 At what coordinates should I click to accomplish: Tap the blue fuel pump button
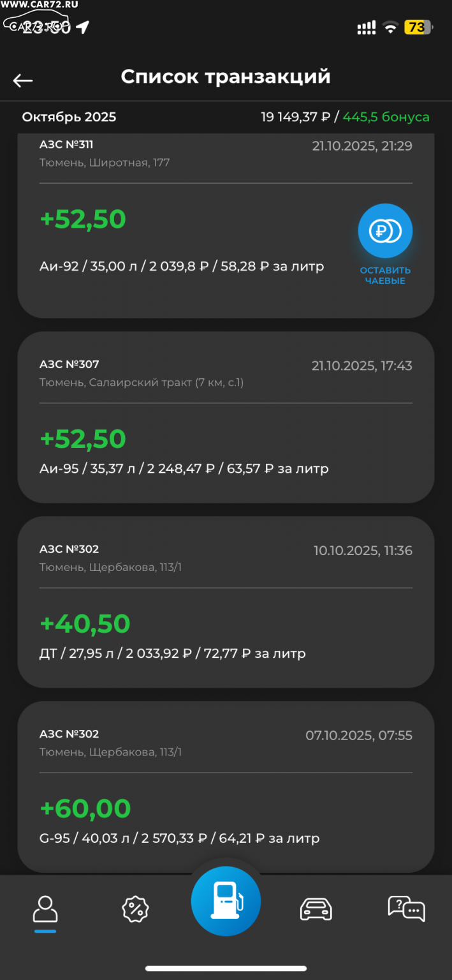pyautogui.click(x=226, y=901)
